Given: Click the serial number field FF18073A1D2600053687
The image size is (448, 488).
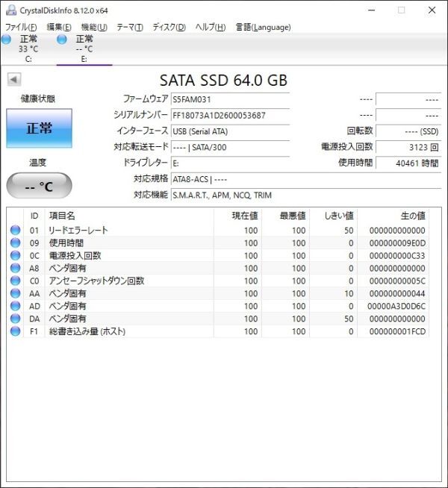Looking at the screenshot, I should [231, 116].
